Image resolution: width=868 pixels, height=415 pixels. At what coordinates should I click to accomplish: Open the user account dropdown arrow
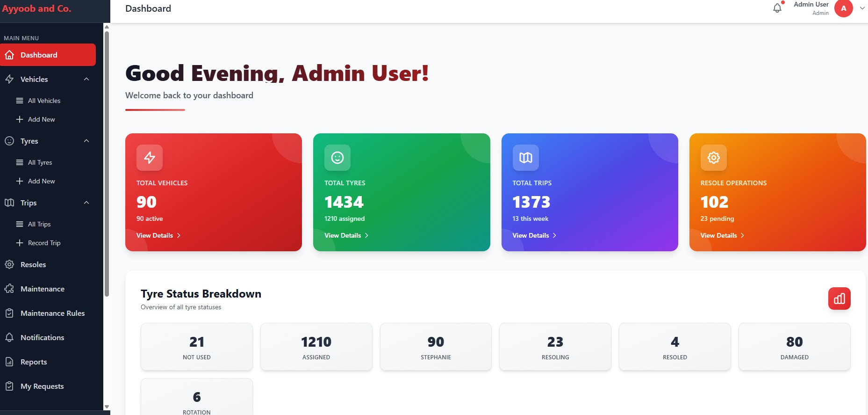tap(862, 8)
